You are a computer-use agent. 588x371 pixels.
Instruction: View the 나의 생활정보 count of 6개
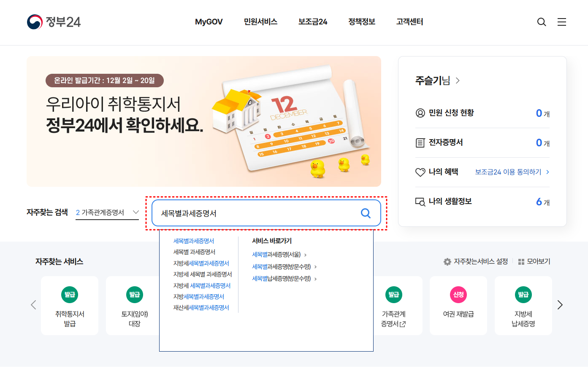click(x=543, y=202)
